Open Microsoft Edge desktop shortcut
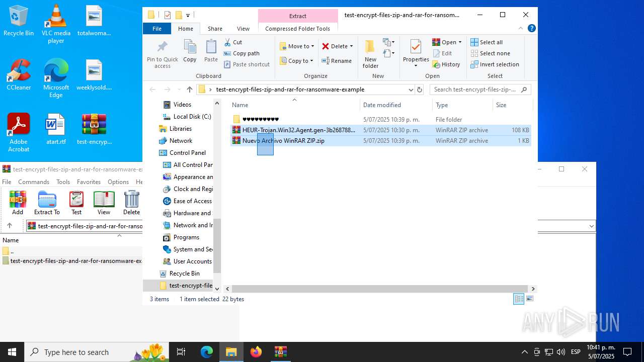This screenshot has height=362, width=644. (x=56, y=78)
